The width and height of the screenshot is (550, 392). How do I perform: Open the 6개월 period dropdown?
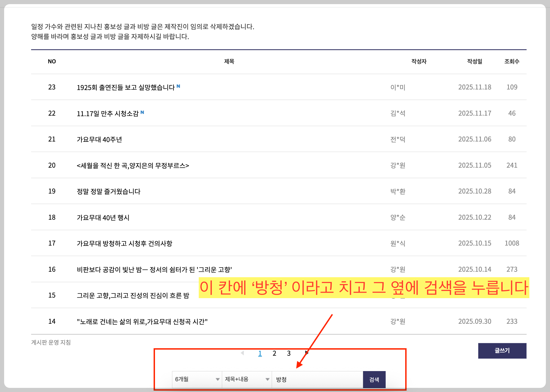click(197, 379)
